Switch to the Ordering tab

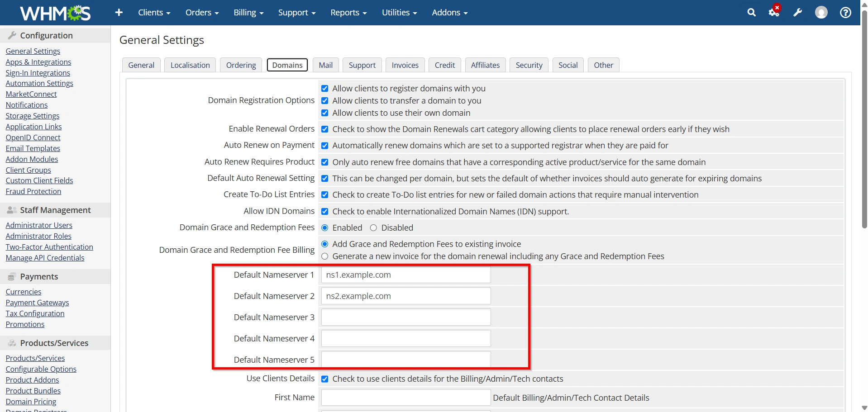[241, 65]
